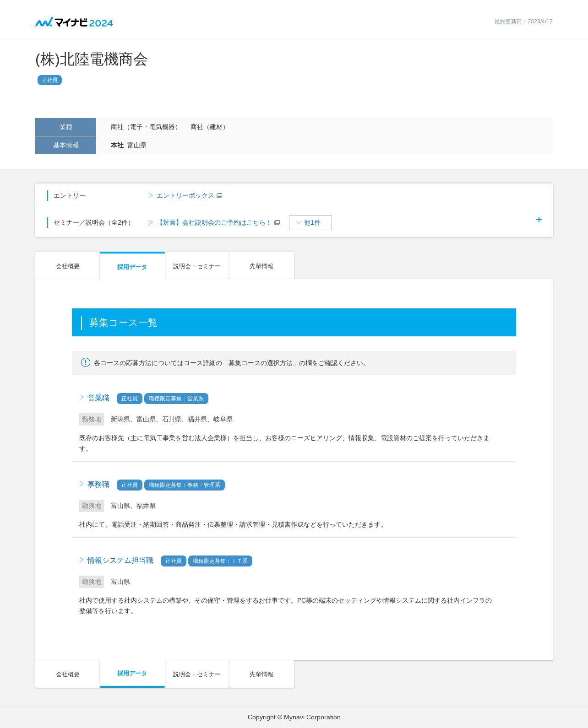Click the 職種限定募集：営業系 tag
The image size is (588, 728).
pyautogui.click(x=176, y=399)
